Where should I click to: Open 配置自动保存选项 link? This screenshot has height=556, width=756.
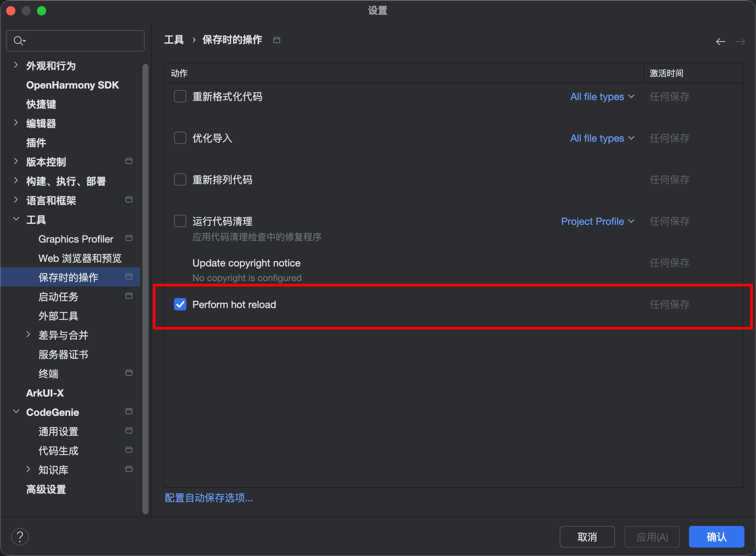point(209,498)
